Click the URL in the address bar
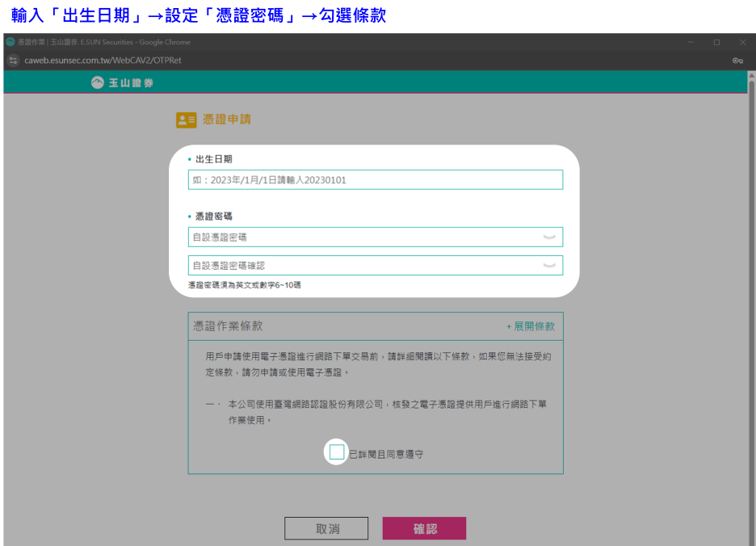Screen dimensions: 756x546 pyautogui.click(x=103, y=61)
